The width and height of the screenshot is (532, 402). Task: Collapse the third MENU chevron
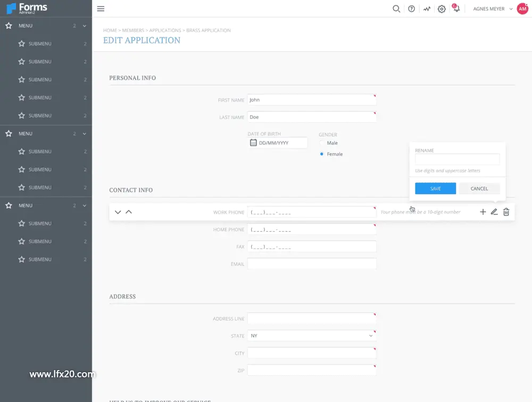pyautogui.click(x=85, y=206)
